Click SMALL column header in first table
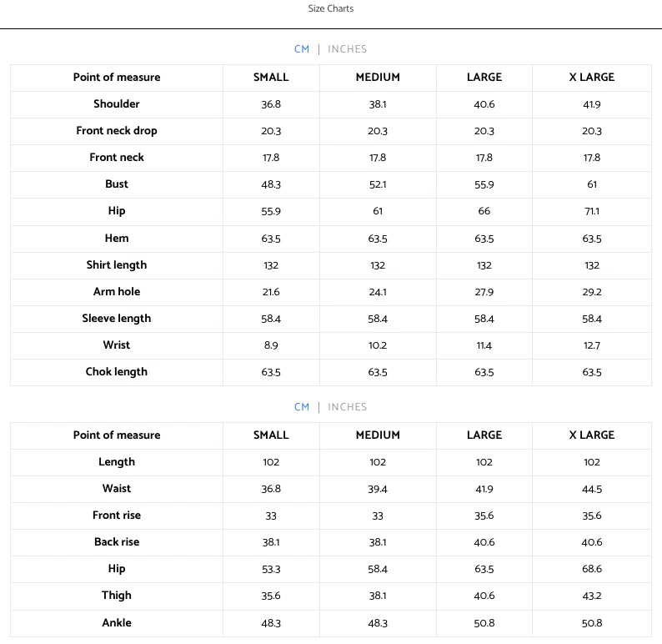 (x=271, y=78)
